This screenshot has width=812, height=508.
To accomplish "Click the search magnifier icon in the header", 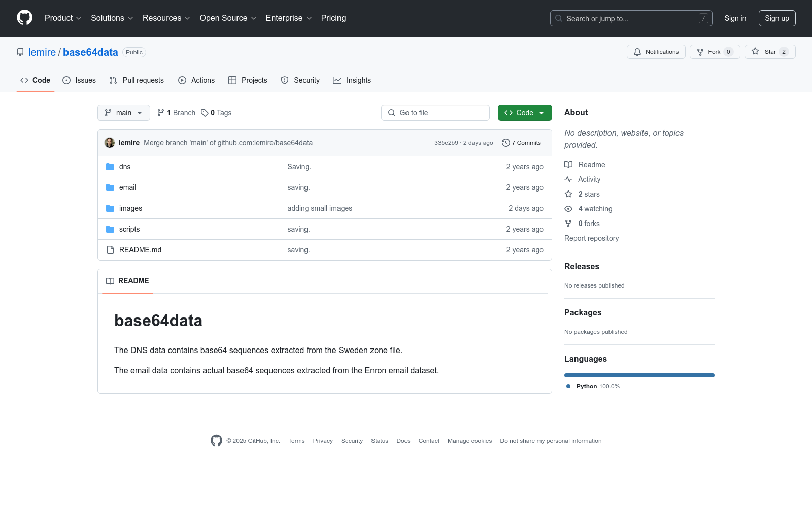I will pos(559,18).
